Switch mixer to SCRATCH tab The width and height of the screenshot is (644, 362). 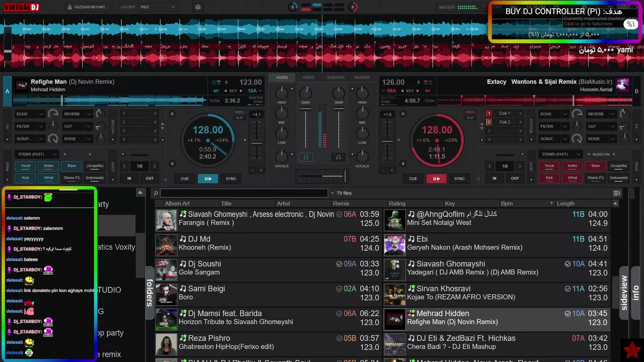336,77
